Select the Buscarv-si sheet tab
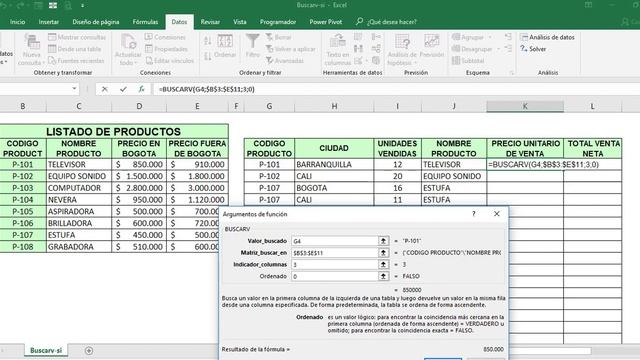640x360 pixels. point(46,350)
